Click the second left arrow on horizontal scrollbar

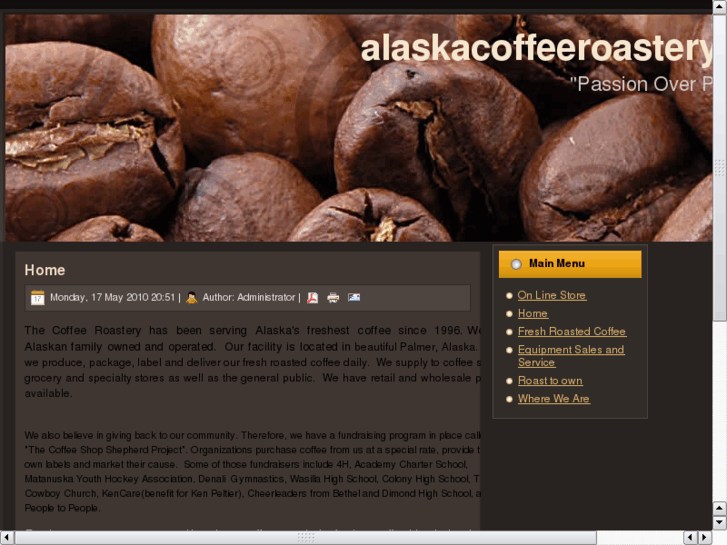pyautogui.click(x=690, y=538)
